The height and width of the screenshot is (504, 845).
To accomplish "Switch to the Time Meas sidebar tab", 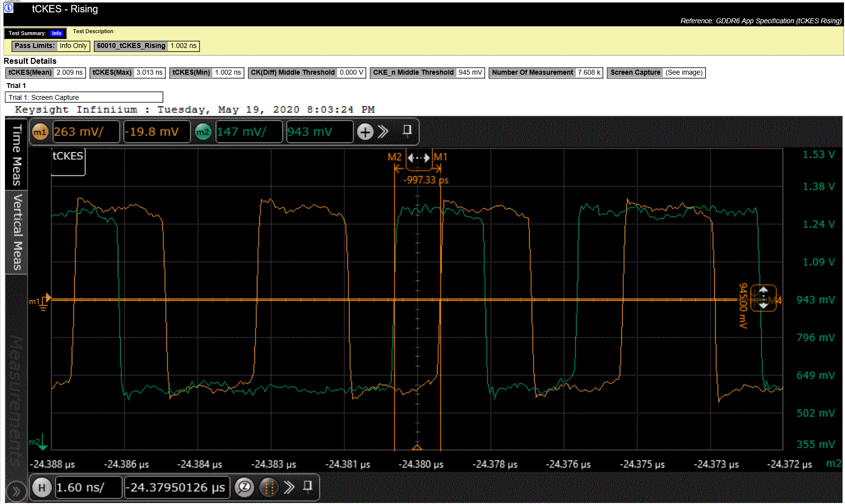I will tap(16, 153).
